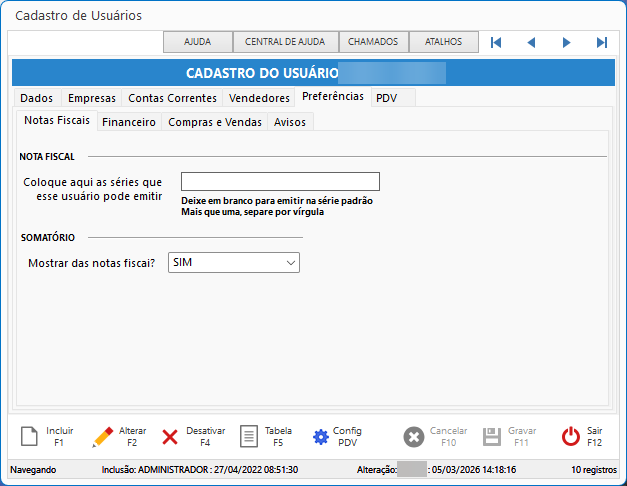Go to the first record arrow
Screen dimensions: 627x486
point(496,42)
